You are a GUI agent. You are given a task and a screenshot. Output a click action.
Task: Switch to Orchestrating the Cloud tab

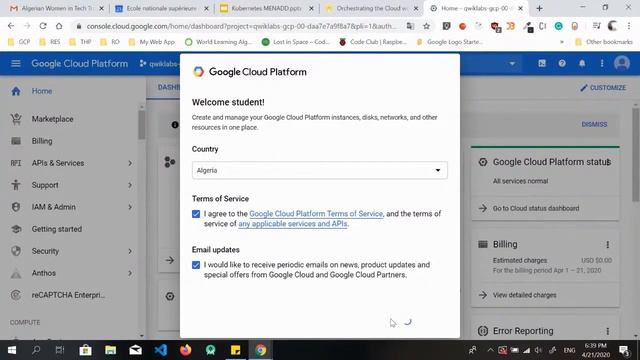pyautogui.click(x=371, y=8)
